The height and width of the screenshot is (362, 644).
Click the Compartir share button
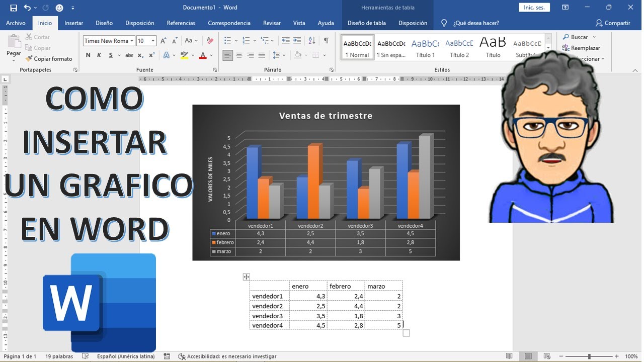click(x=613, y=23)
